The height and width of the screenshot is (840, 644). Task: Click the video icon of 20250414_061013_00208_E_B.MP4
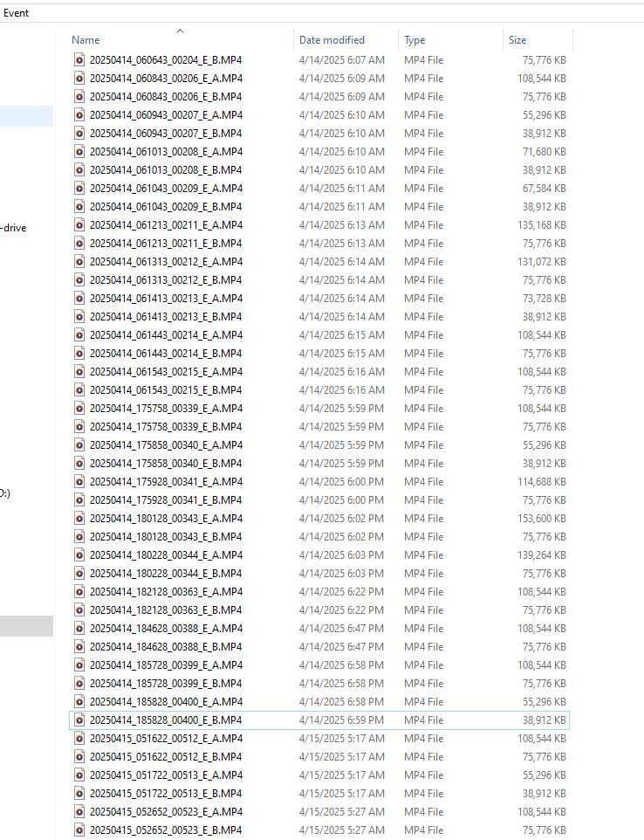[79, 169]
